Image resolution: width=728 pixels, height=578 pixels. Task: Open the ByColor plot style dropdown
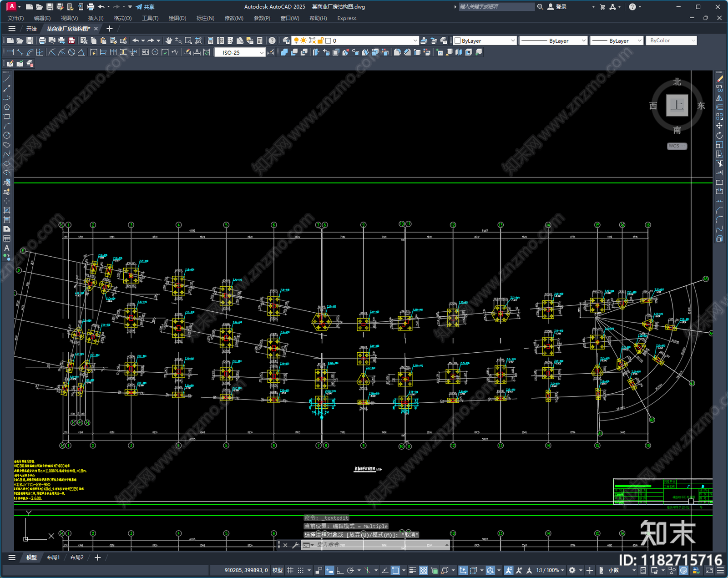click(672, 41)
